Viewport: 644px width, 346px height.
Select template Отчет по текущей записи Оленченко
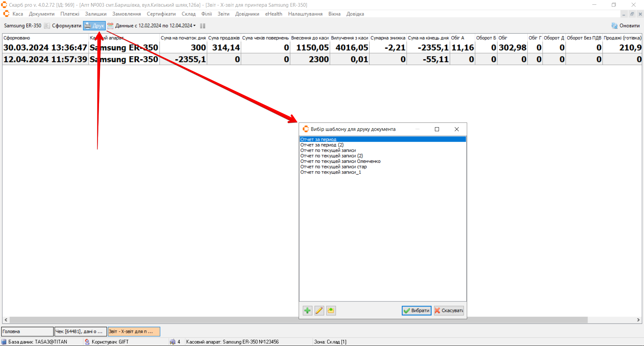pyautogui.click(x=340, y=161)
